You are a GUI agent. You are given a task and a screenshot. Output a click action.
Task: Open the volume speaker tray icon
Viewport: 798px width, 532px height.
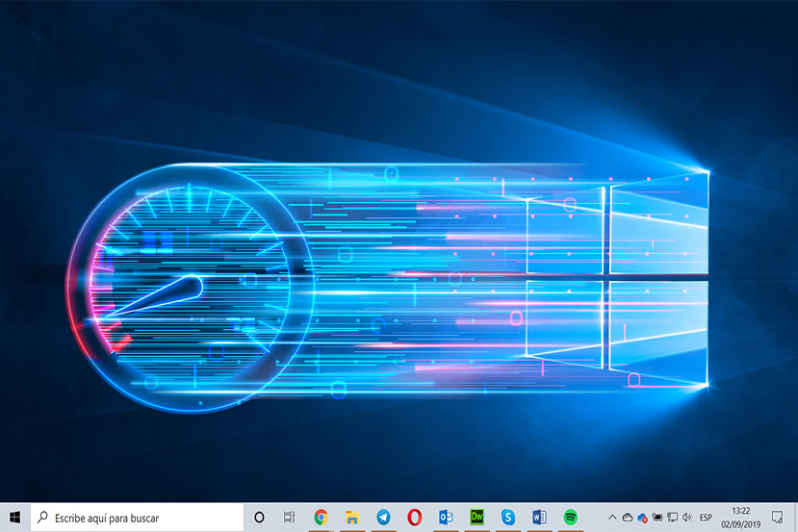(x=687, y=518)
